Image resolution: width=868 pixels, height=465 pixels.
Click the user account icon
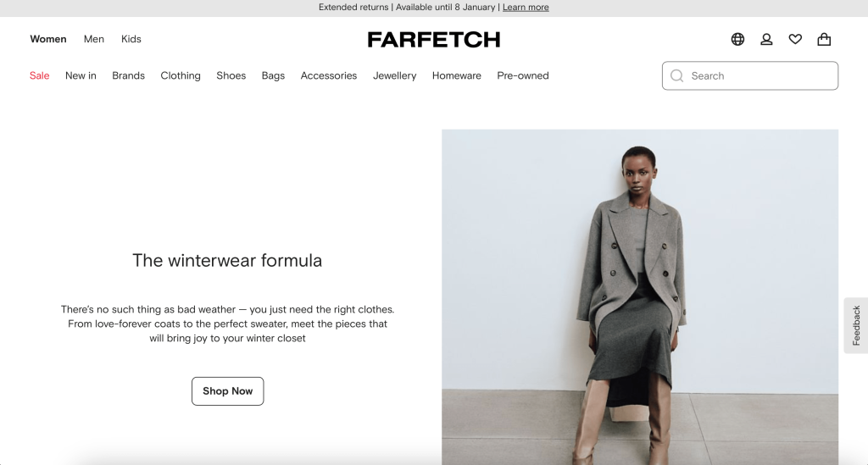(766, 39)
